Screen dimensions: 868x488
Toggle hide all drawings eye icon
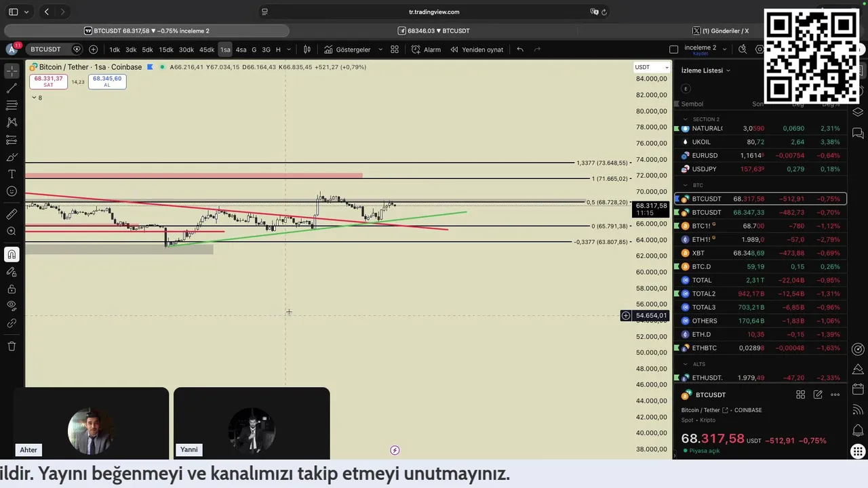point(12,306)
